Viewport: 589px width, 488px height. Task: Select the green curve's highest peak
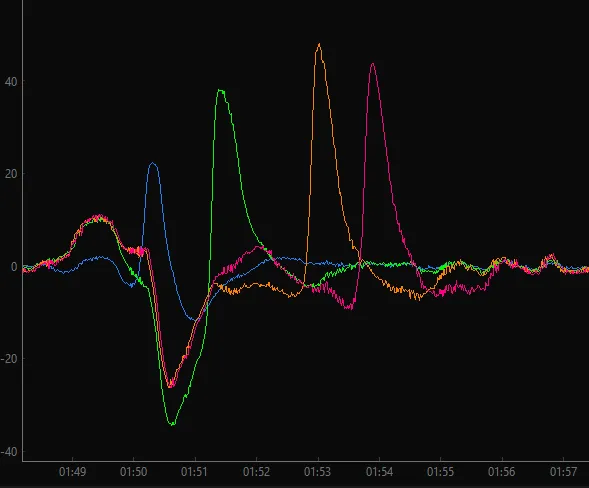pyautogui.click(x=221, y=91)
